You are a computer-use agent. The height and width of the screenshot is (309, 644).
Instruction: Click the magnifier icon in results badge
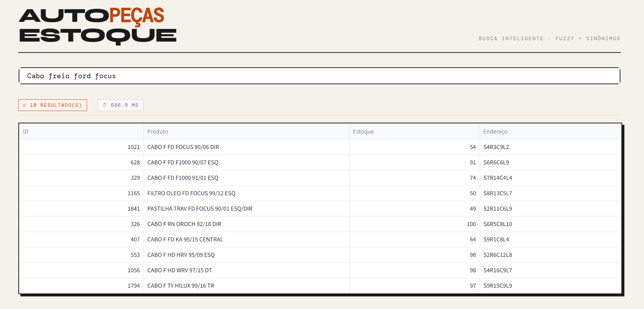[x=25, y=105]
